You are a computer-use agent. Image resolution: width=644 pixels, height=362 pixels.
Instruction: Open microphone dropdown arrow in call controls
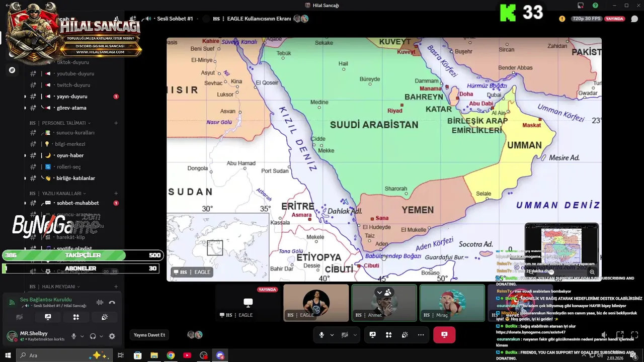pyautogui.click(x=332, y=335)
